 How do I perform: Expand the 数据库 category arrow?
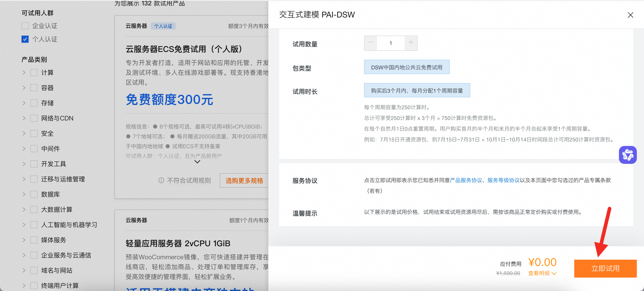coord(24,194)
